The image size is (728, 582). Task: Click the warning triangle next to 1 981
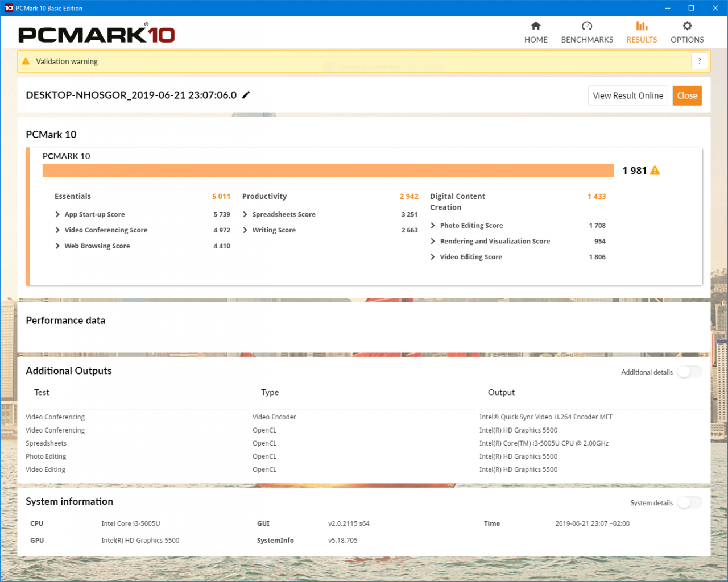(655, 171)
